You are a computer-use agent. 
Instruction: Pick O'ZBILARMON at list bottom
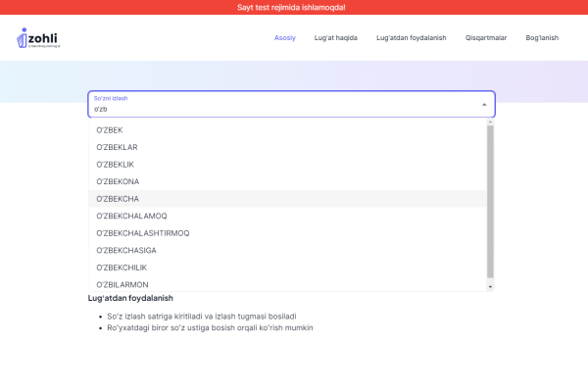tap(122, 284)
